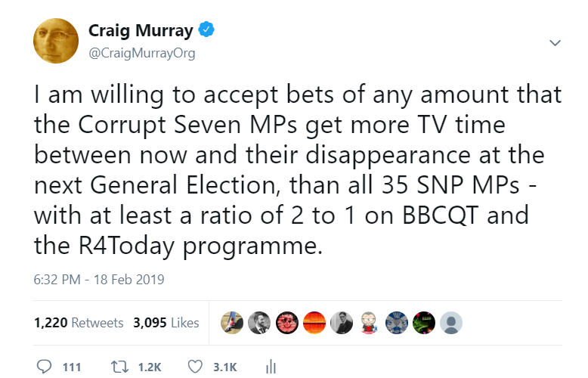The height and width of the screenshot is (378, 588).
Task: Open Craig Murray's profile picture
Action: coord(55,41)
